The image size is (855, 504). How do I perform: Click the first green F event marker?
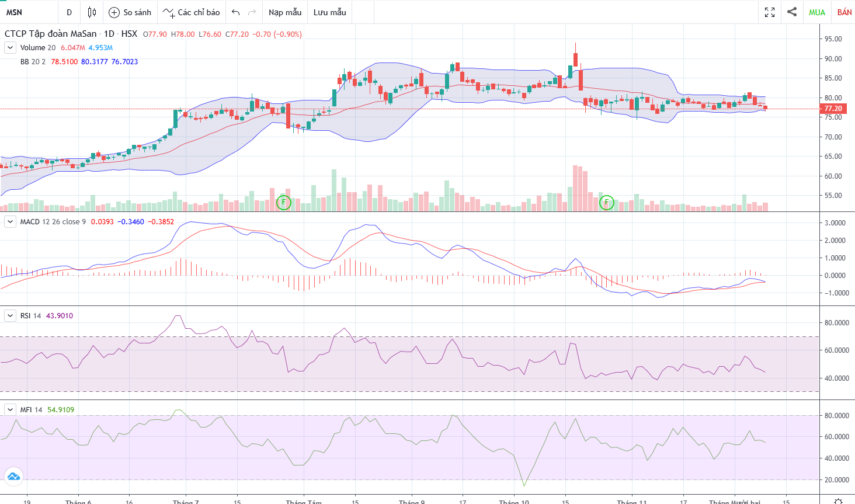click(283, 203)
